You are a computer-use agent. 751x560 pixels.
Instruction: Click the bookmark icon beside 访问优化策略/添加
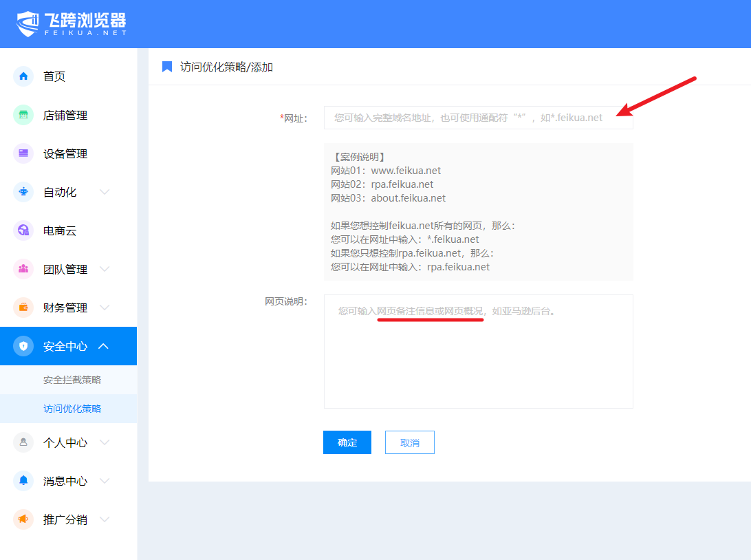click(167, 67)
